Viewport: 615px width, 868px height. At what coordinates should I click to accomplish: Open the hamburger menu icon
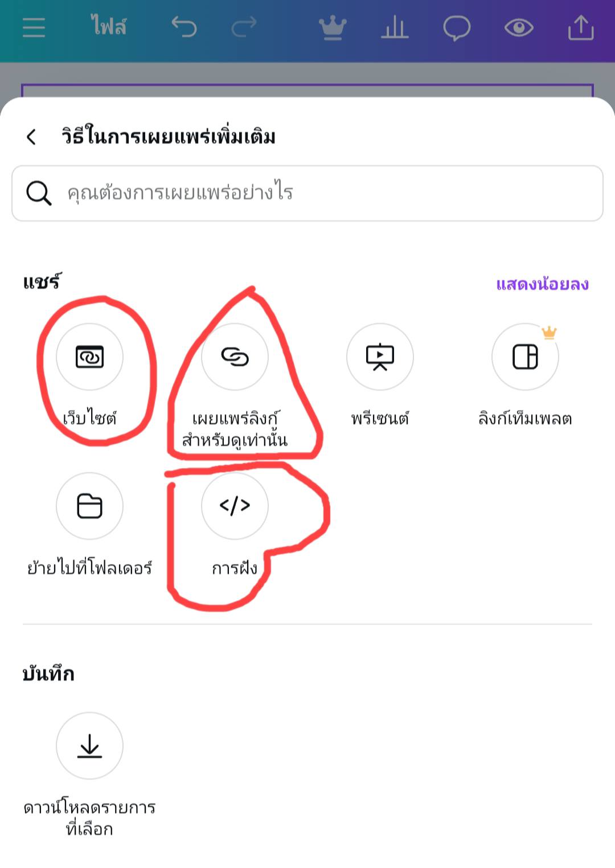pos(34,27)
